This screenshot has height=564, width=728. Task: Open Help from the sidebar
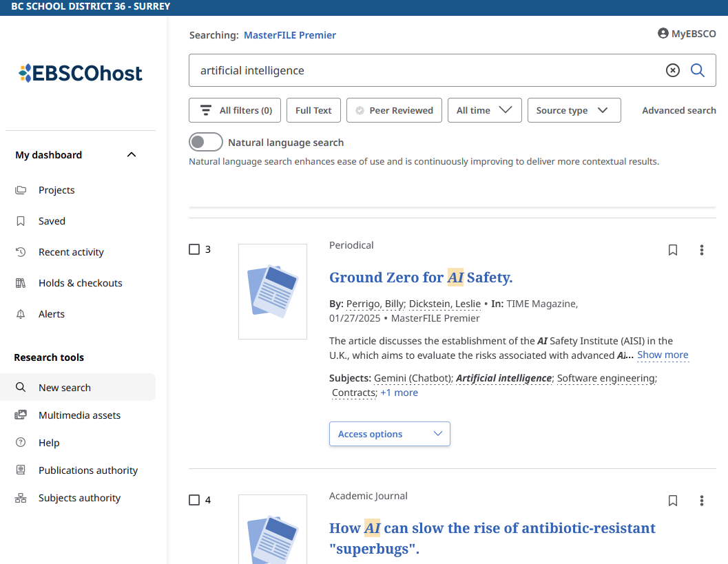click(x=49, y=443)
